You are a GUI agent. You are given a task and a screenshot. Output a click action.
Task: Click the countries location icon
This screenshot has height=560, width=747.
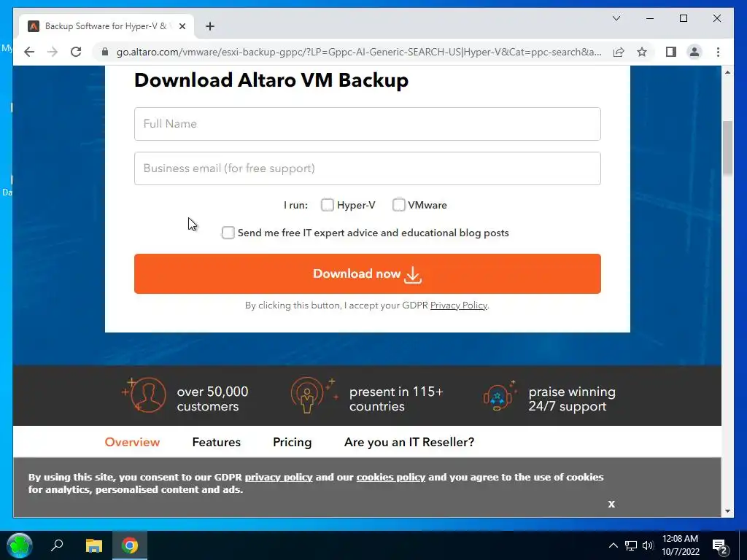coord(314,394)
